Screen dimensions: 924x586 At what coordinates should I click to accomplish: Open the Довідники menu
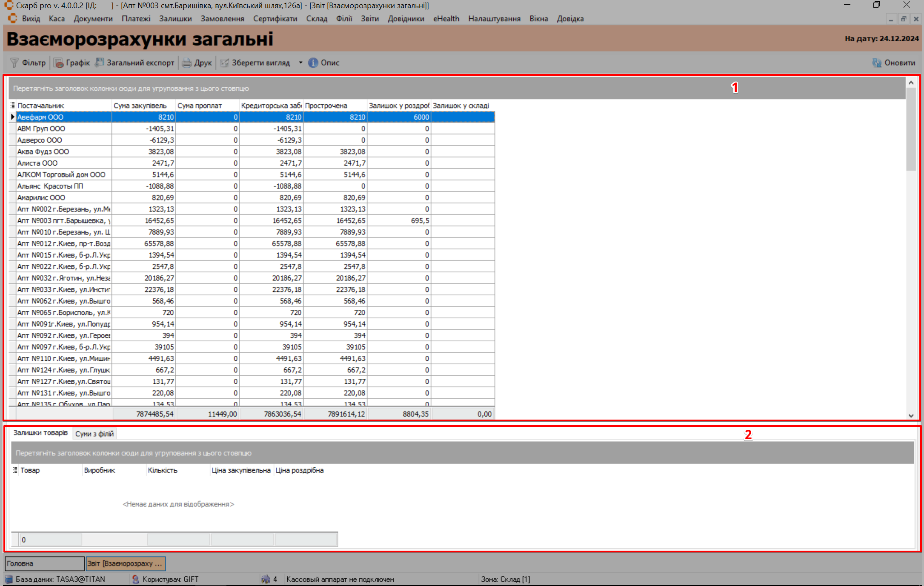pos(406,19)
